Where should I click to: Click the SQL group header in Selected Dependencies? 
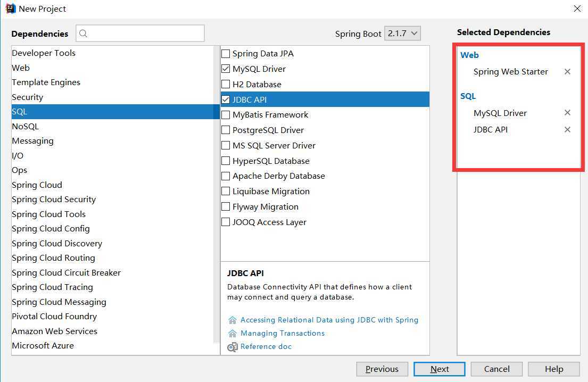(468, 96)
